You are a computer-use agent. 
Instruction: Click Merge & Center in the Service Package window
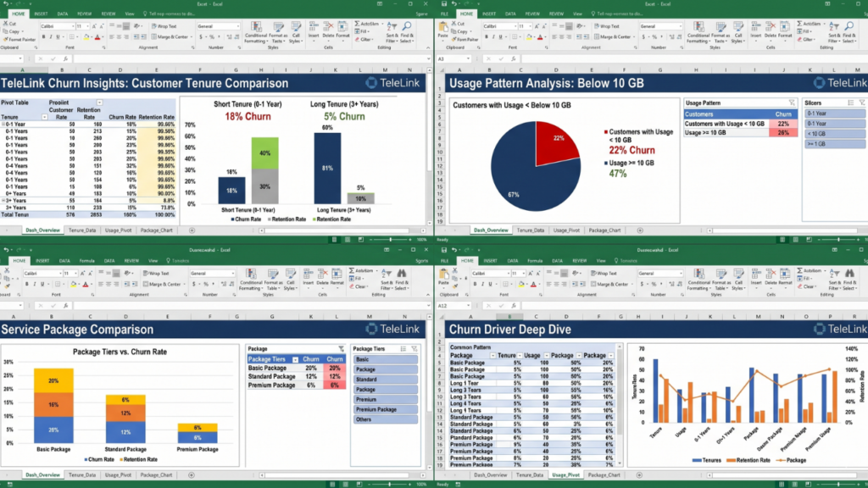163,284
